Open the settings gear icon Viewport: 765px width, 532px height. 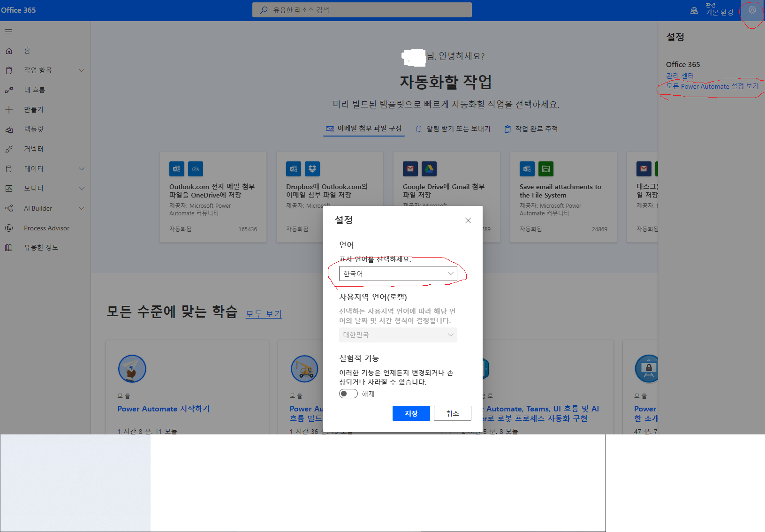pos(752,10)
